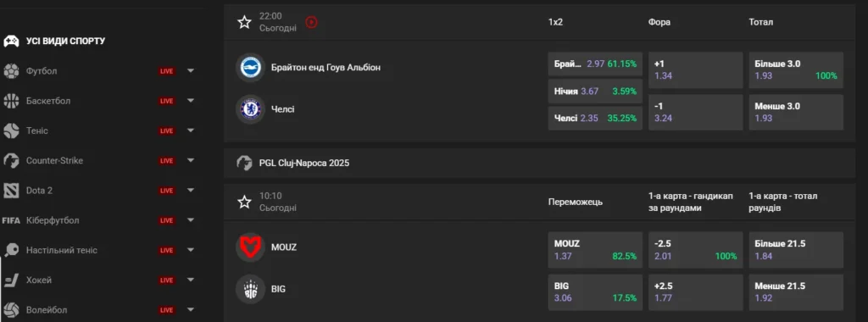
Task: Open the Хокей sport category
Action: coord(39,280)
